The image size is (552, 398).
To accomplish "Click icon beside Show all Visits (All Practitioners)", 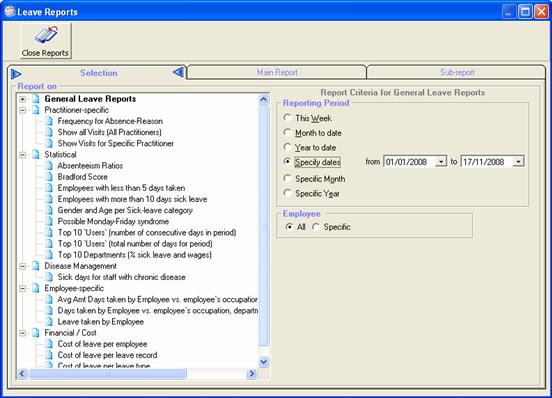I will coord(49,132).
